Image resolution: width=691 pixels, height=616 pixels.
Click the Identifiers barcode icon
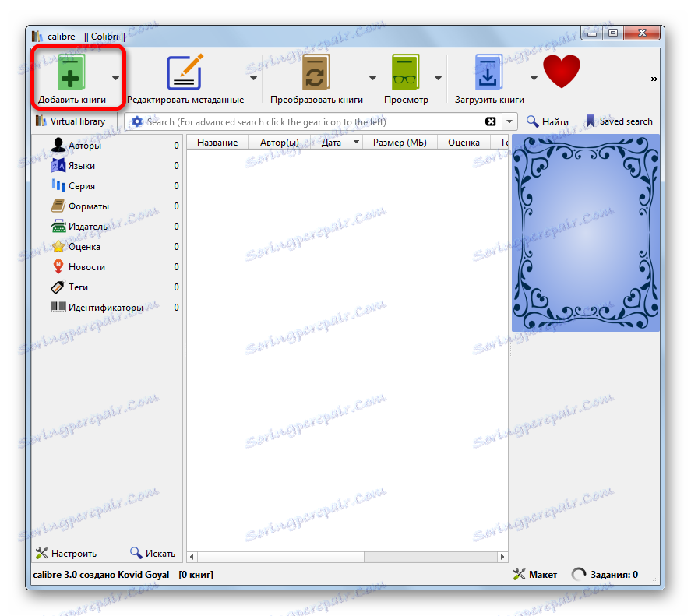point(58,307)
